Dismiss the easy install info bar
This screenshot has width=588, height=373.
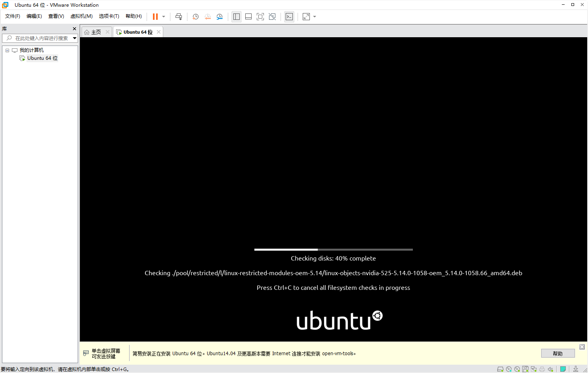[582, 347]
